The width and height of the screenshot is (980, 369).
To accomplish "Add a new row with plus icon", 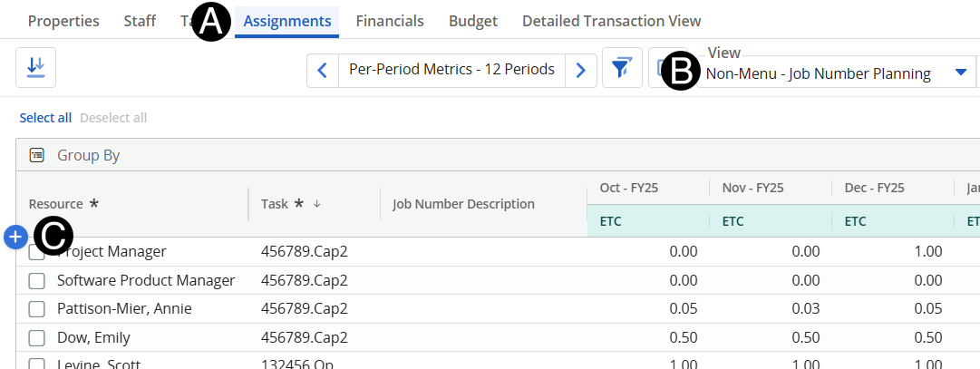I will tap(15, 237).
